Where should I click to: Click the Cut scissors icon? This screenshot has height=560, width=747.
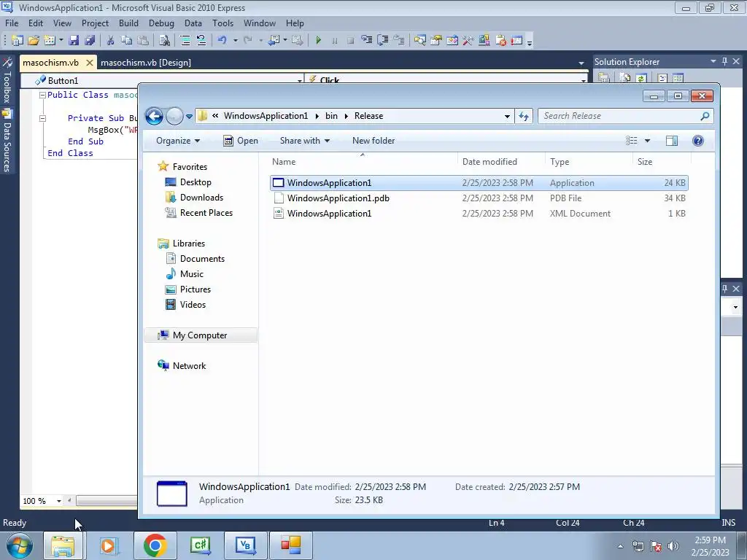pyautogui.click(x=110, y=41)
